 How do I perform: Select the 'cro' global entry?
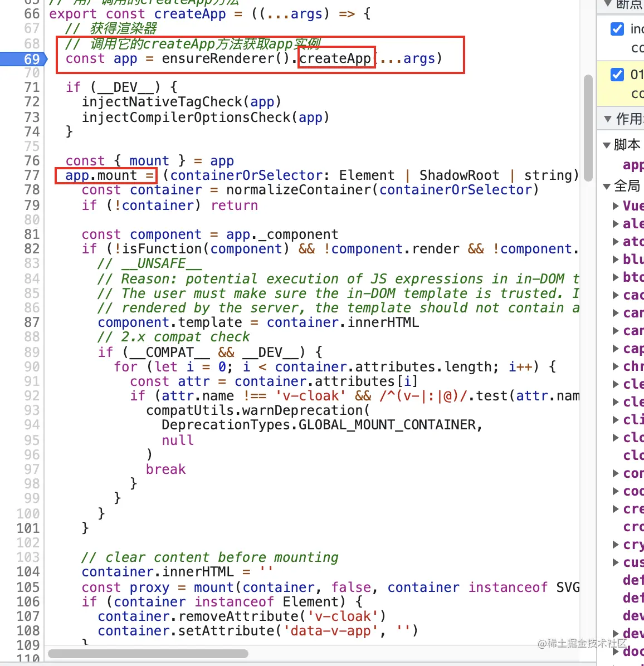(x=633, y=527)
